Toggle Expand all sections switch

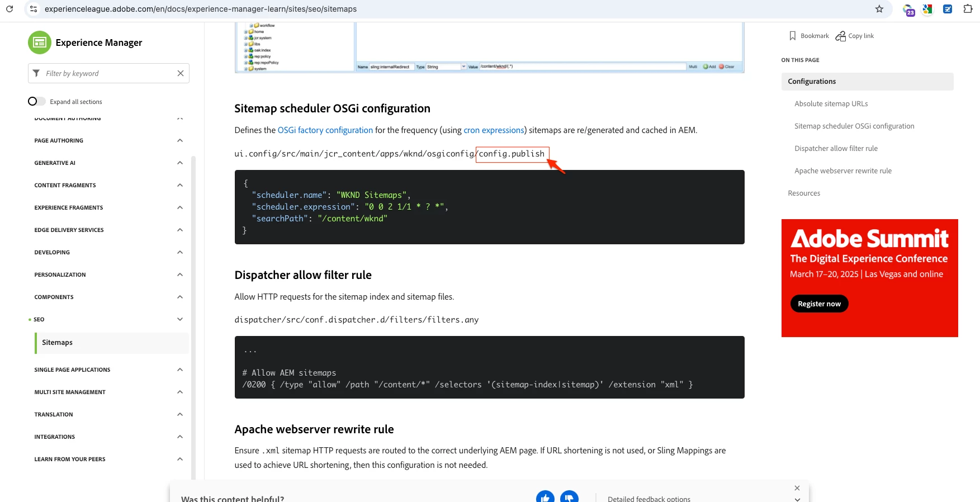pos(37,101)
